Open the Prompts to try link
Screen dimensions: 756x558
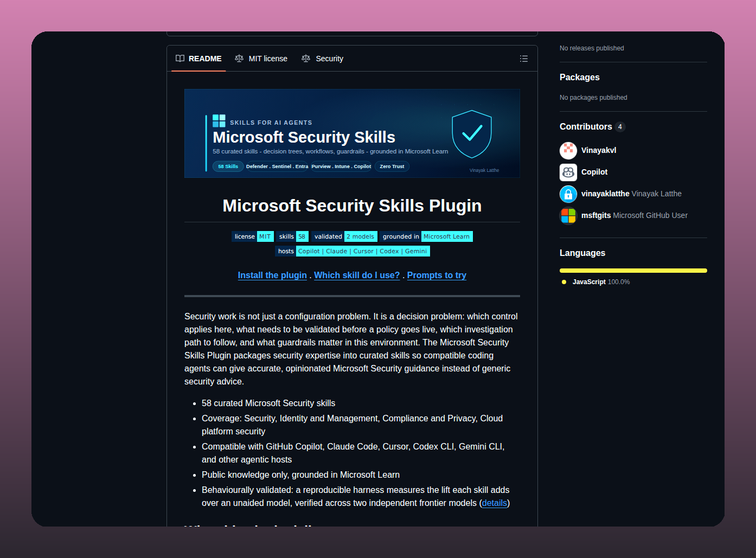tap(437, 275)
